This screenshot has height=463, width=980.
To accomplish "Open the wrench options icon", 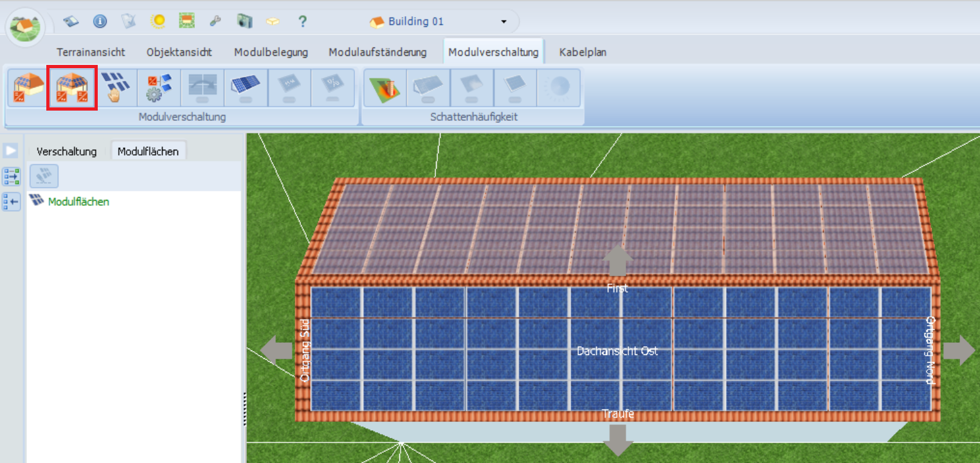I will [215, 21].
